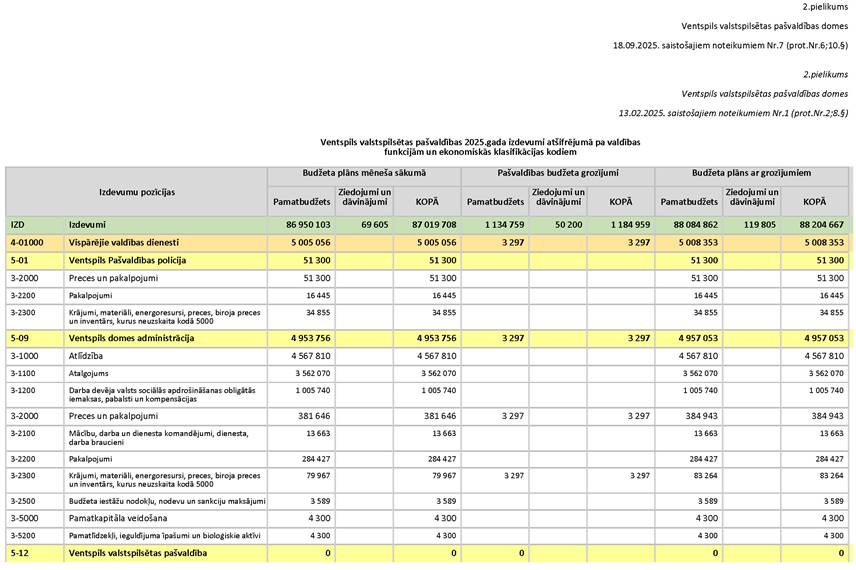Click the "13.02.2025. saistošajiem noteikumiem Nr.1" line
This screenshot has width=856, height=570.
point(730,113)
